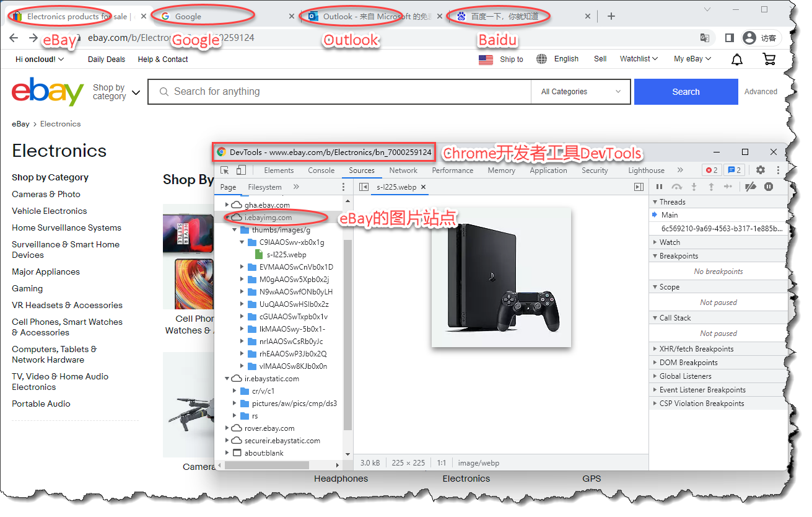Click the pause script execution icon
This screenshot has height=517, width=812.
tap(659, 187)
